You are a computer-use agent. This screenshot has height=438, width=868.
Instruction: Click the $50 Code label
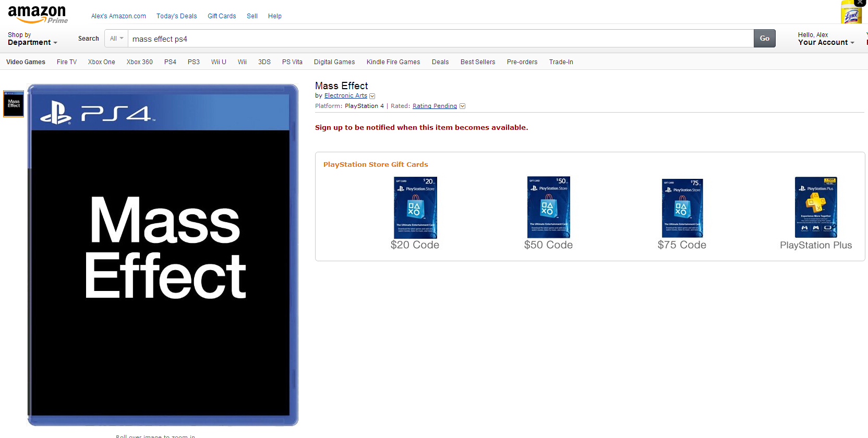coord(549,245)
